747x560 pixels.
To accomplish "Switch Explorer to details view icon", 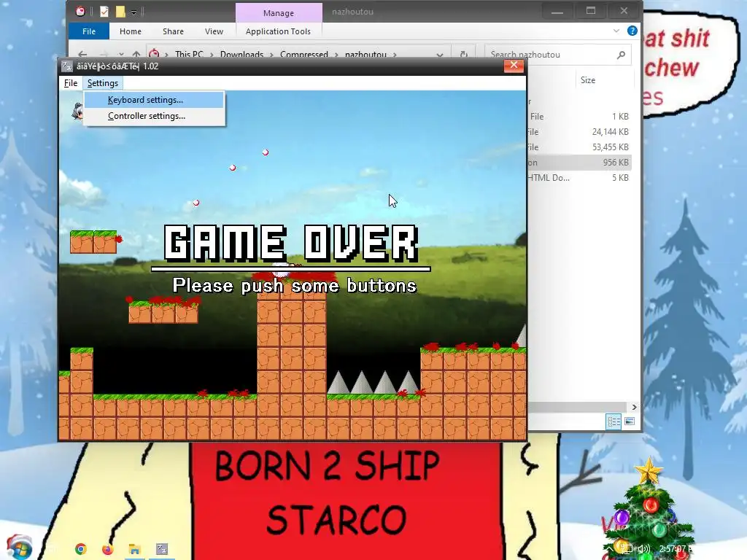I will [613, 421].
